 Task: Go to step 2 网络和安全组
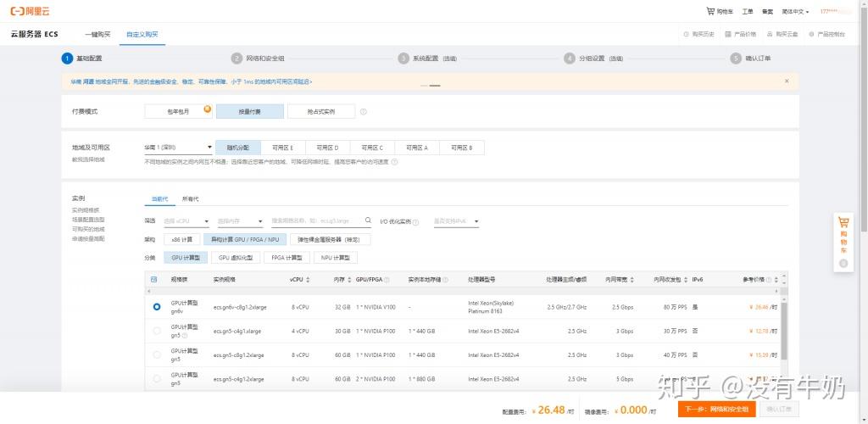pos(258,59)
